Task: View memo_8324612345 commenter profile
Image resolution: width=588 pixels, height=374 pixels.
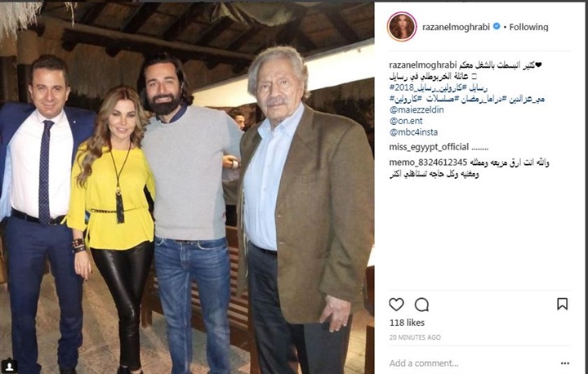Action: click(x=428, y=163)
